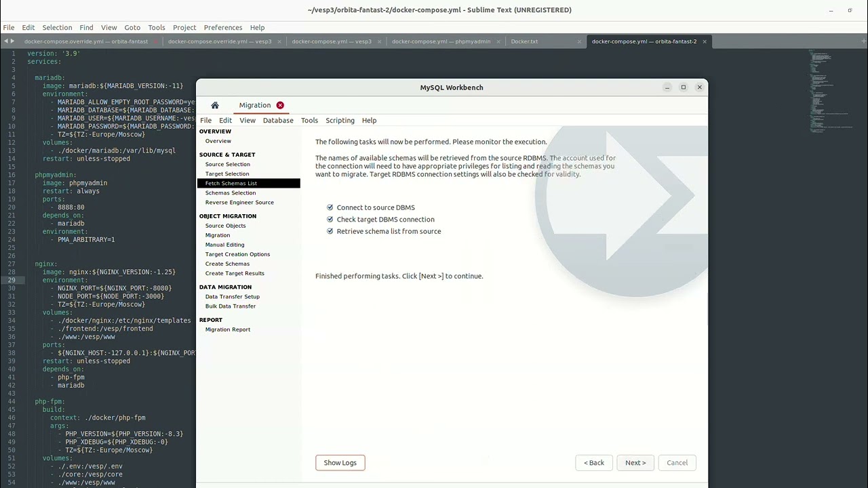Screen dimensions: 868x488
Task: Open View menu in MySQL Workbench
Action: coord(248,120)
